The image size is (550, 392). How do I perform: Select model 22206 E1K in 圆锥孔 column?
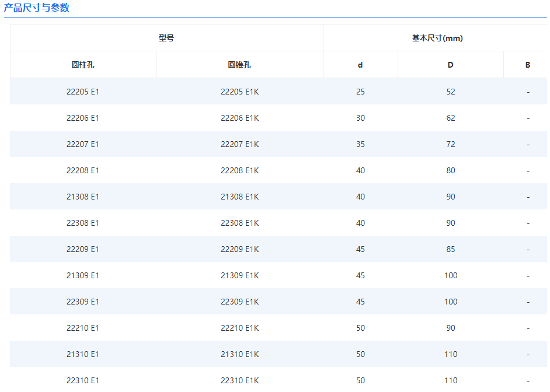point(239,118)
